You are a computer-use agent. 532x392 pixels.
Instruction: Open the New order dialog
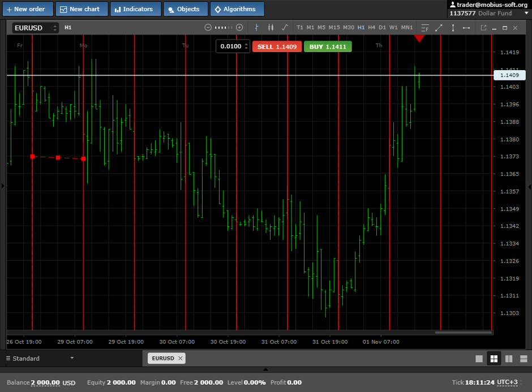point(28,9)
